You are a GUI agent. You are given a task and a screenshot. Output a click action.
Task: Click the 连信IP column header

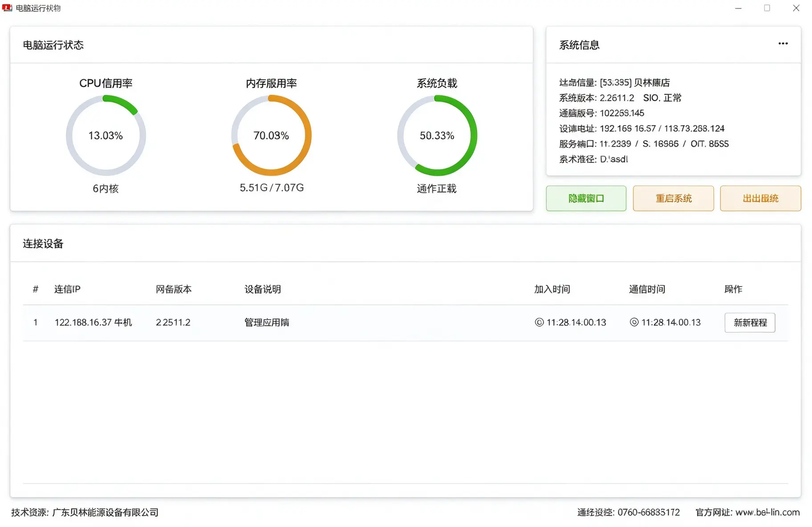point(67,289)
